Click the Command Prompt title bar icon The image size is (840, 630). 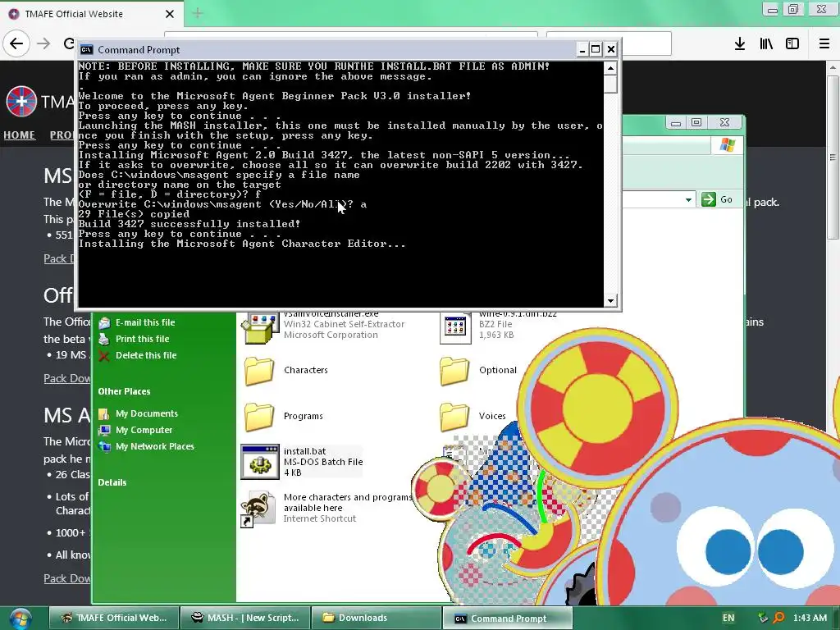point(86,50)
